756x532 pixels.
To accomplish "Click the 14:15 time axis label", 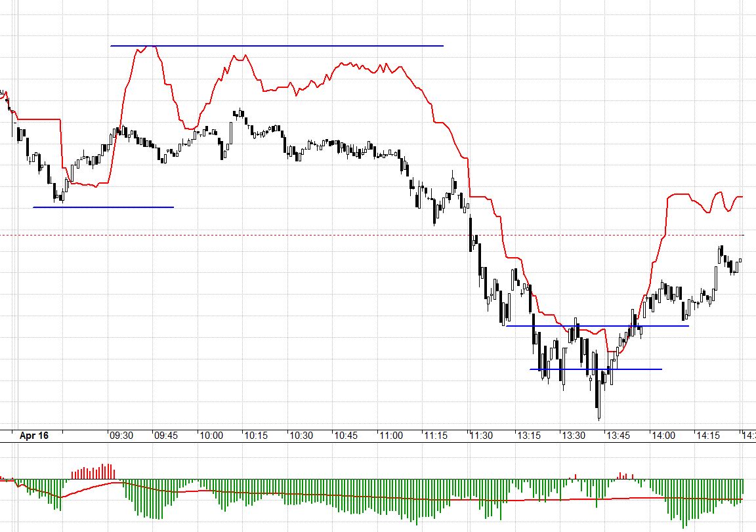I will [x=709, y=436].
